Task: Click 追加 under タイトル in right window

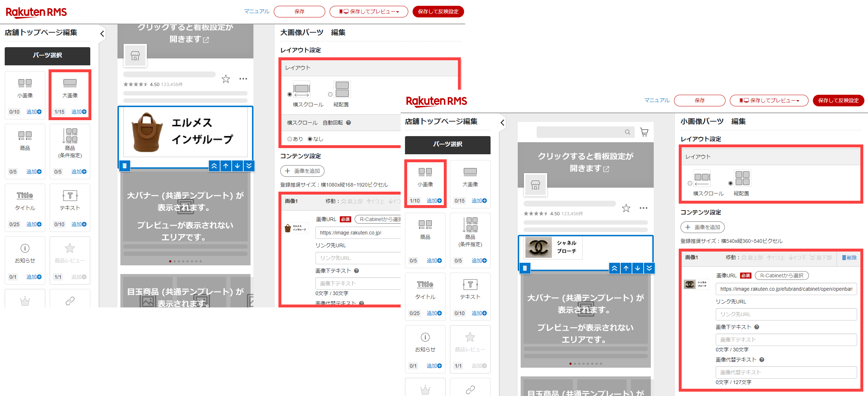Action: pyautogui.click(x=434, y=313)
